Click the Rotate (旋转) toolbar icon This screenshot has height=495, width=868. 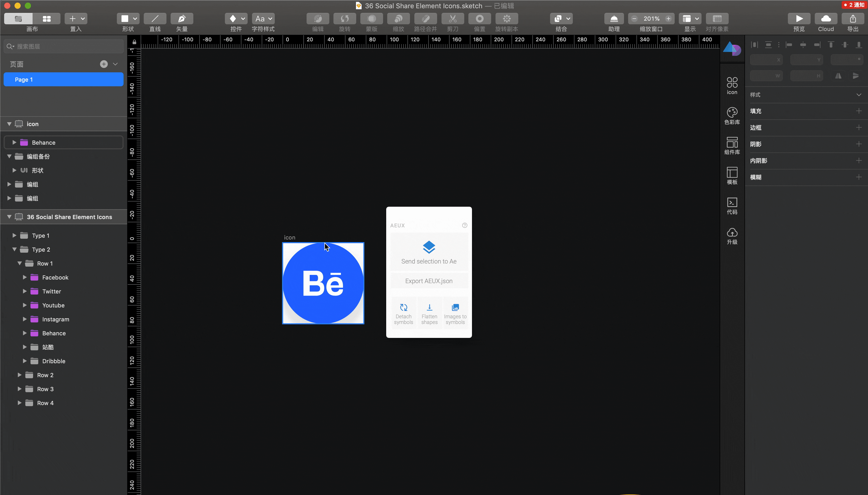tap(345, 19)
